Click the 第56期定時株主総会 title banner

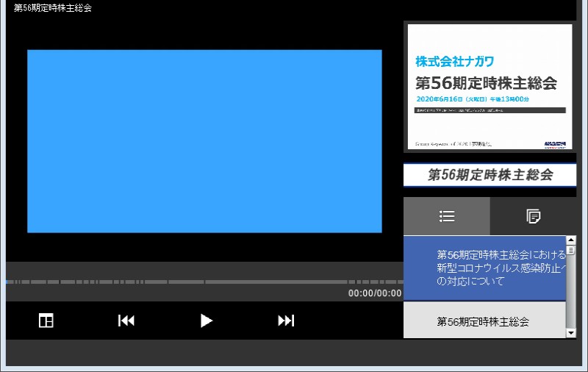point(490,175)
